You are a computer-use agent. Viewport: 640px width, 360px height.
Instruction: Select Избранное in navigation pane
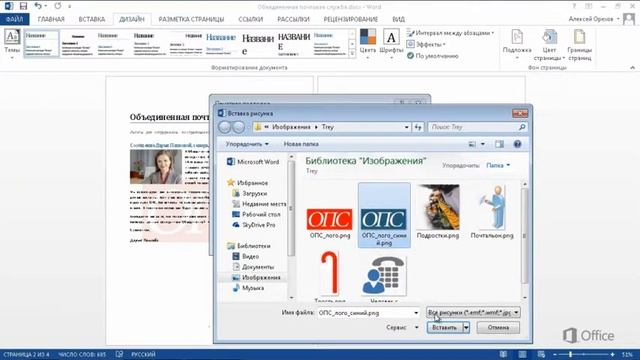point(248,183)
